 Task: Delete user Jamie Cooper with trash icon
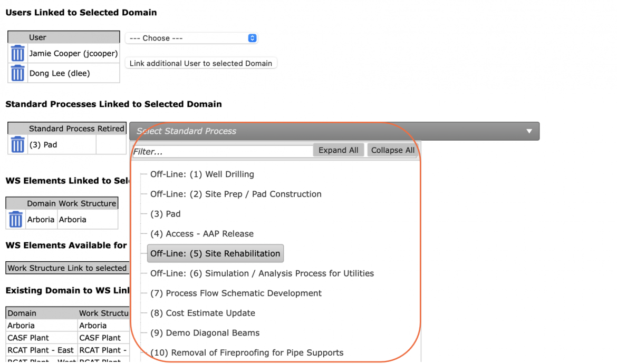tap(17, 53)
